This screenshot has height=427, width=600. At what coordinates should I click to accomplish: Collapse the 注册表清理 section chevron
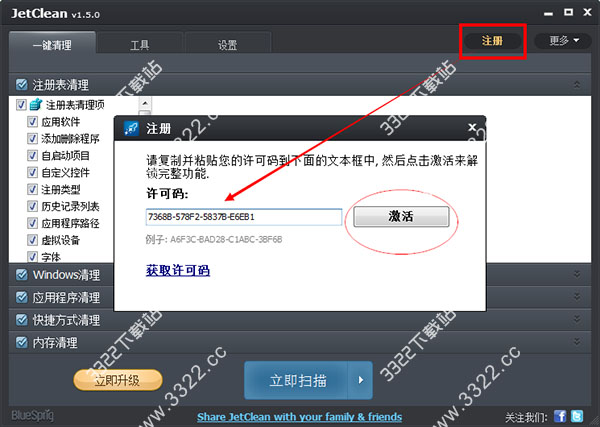pos(577,85)
